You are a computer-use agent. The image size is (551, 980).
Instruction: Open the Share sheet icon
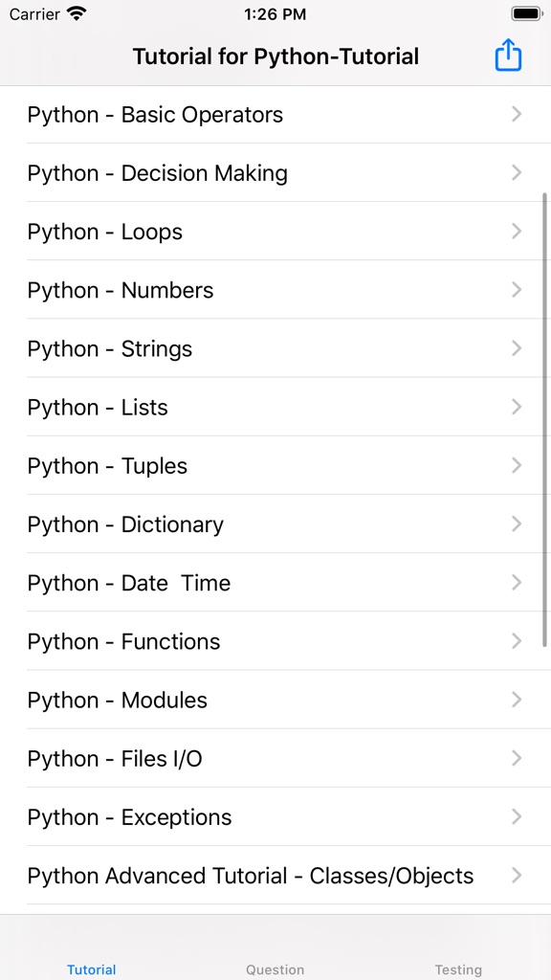pyautogui.click(x=507, y=55)
